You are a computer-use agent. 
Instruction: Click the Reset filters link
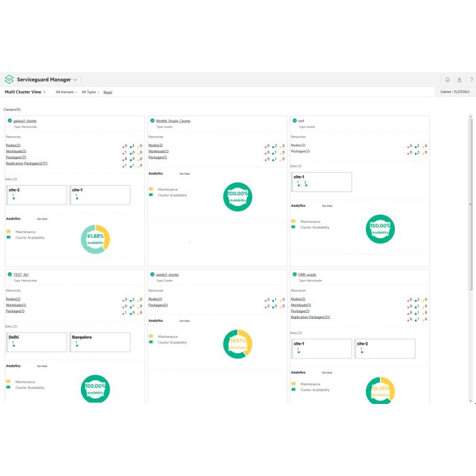click(107, 92)
